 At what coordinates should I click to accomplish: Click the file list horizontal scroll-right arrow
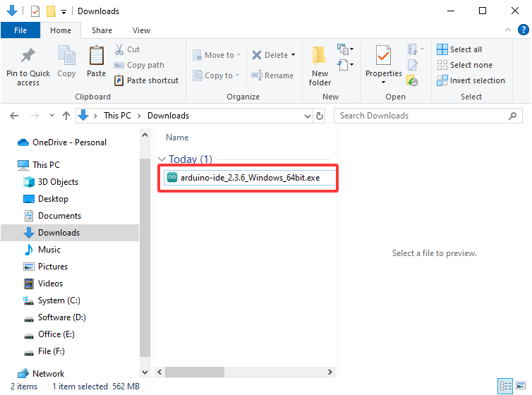coord(330,372)
